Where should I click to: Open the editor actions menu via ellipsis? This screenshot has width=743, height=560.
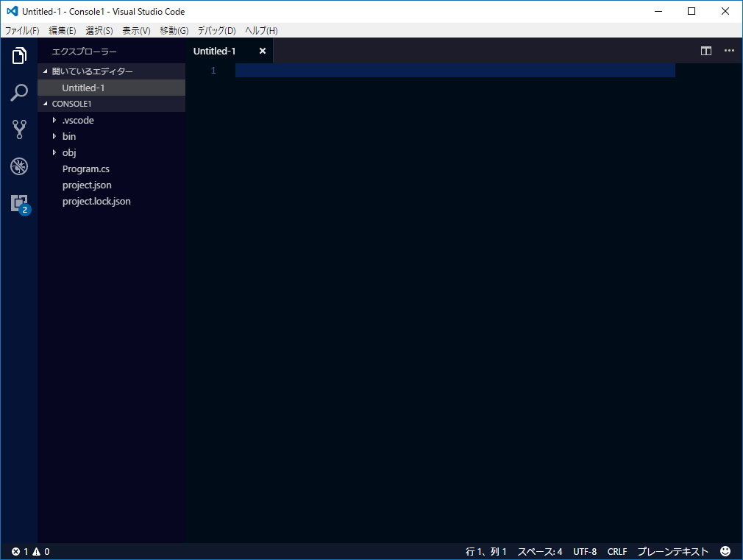pos(729,51)
